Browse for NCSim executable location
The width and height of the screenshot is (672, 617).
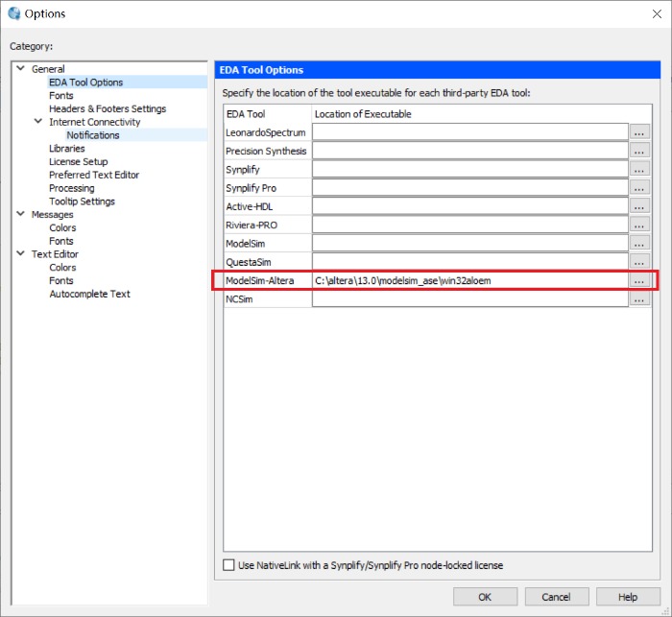pyautogui.click(x=639, y=299)
